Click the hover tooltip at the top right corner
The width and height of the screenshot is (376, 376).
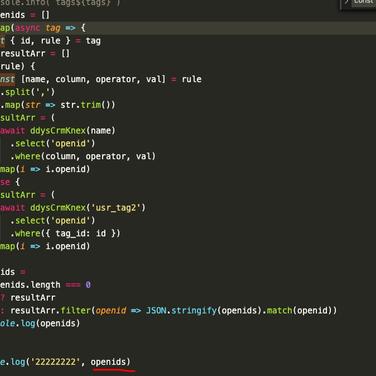click(x=358, y=5)
